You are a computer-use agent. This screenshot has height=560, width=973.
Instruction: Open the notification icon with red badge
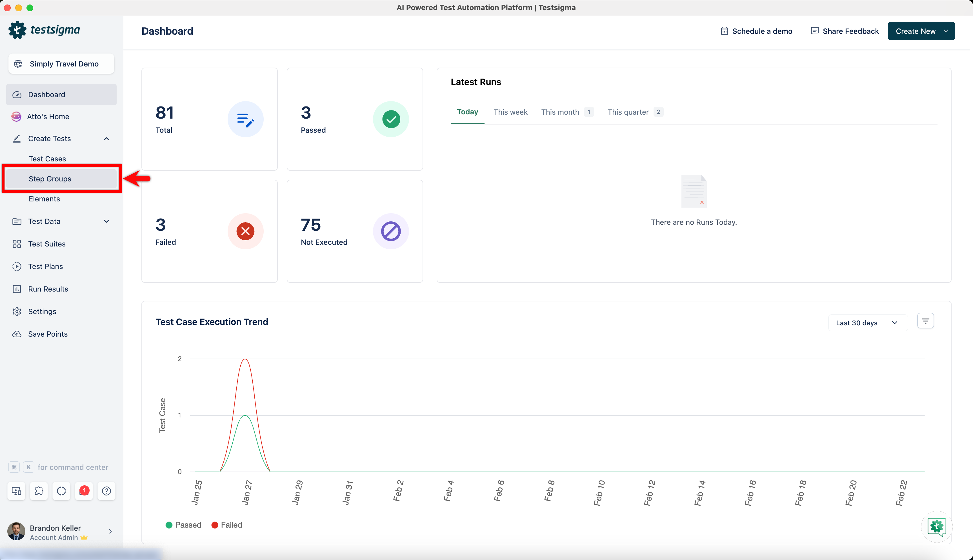84,491
